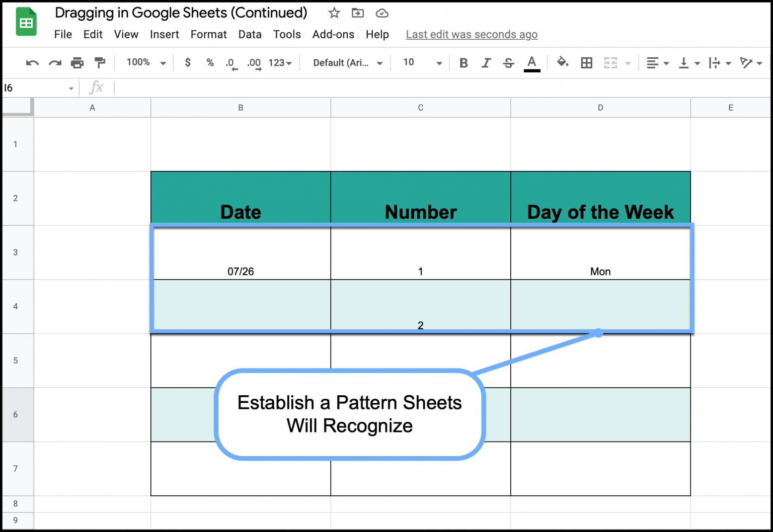Open fill color options

point(562,62)
